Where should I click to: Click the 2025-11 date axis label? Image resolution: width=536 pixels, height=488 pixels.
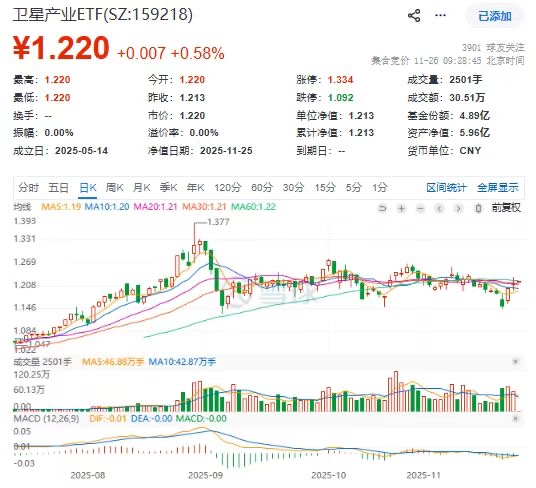click(423, 475)
